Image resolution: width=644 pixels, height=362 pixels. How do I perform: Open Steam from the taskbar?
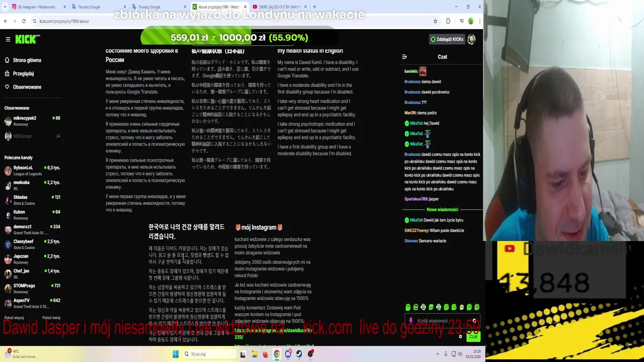pyautogui.click(x=299, y=354)
